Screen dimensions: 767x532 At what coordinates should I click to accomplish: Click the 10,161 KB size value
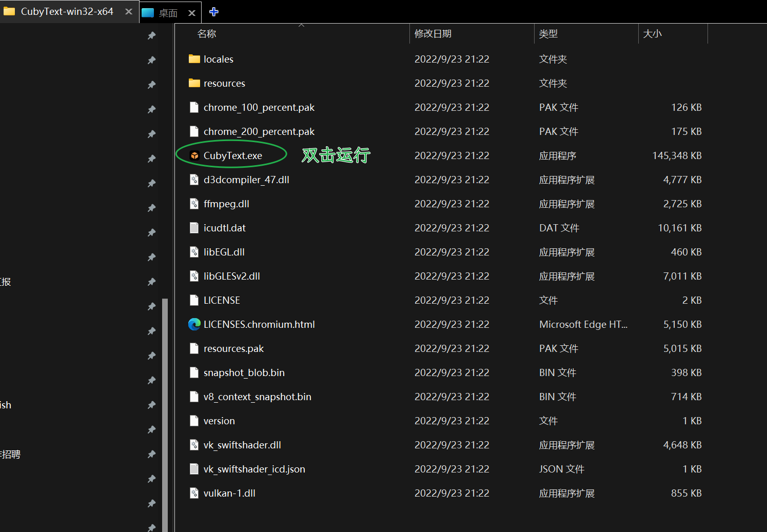[680, 228]
